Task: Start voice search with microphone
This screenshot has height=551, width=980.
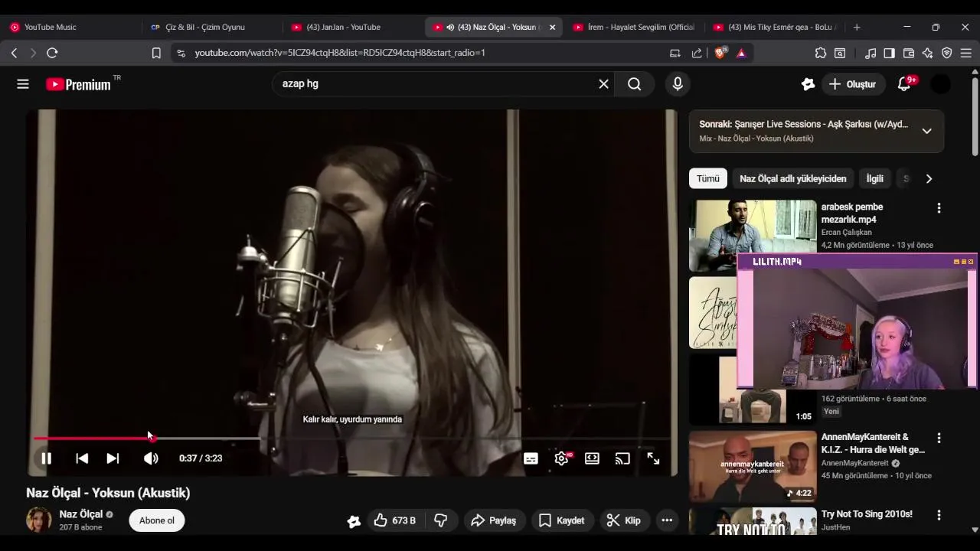Action: click(678, 84)
